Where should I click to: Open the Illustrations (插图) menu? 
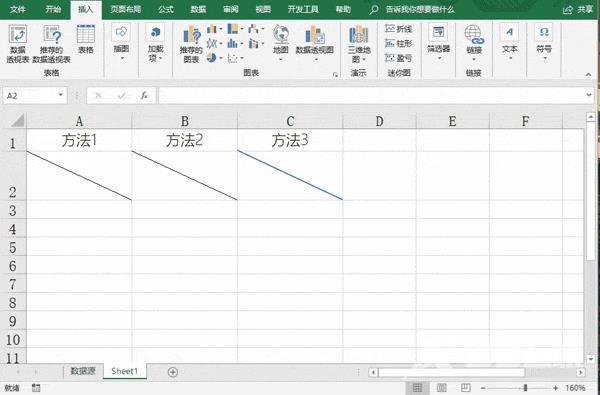coord(121,42)
